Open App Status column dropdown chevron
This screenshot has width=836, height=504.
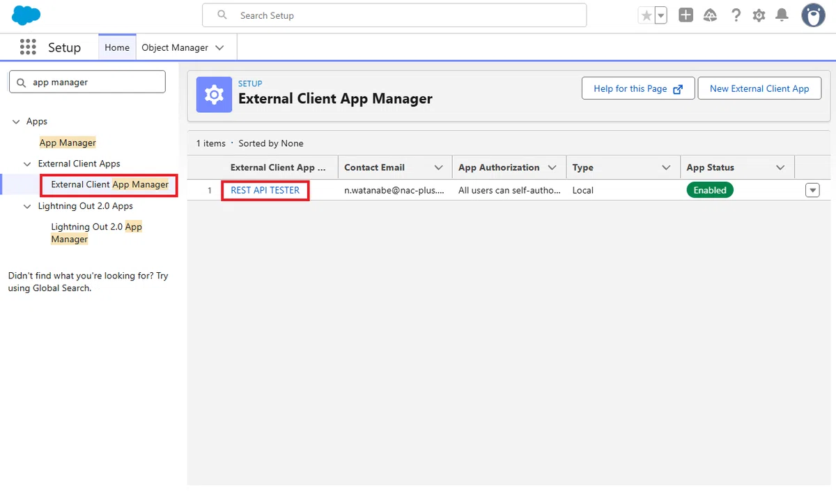(780, 168)
